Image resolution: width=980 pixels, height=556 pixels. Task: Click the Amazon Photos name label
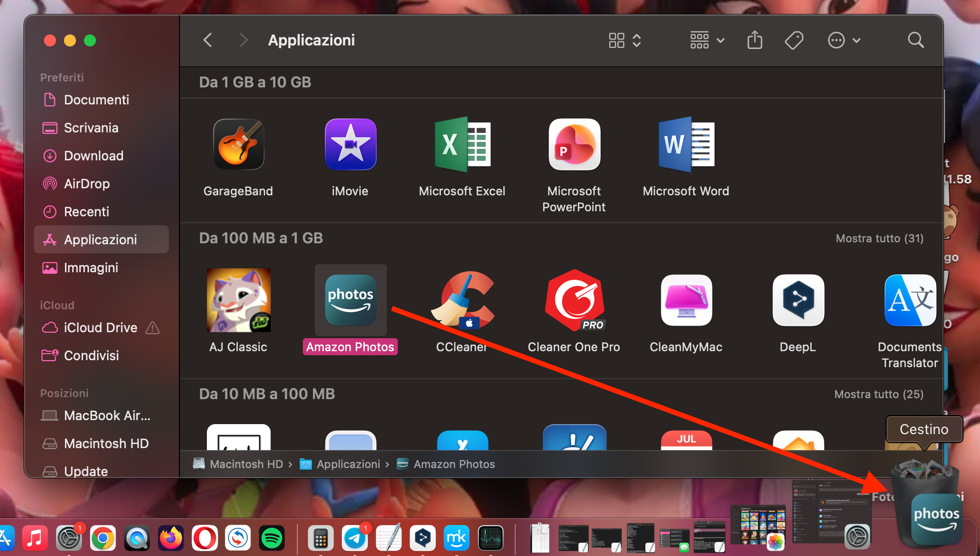point(350,347)
